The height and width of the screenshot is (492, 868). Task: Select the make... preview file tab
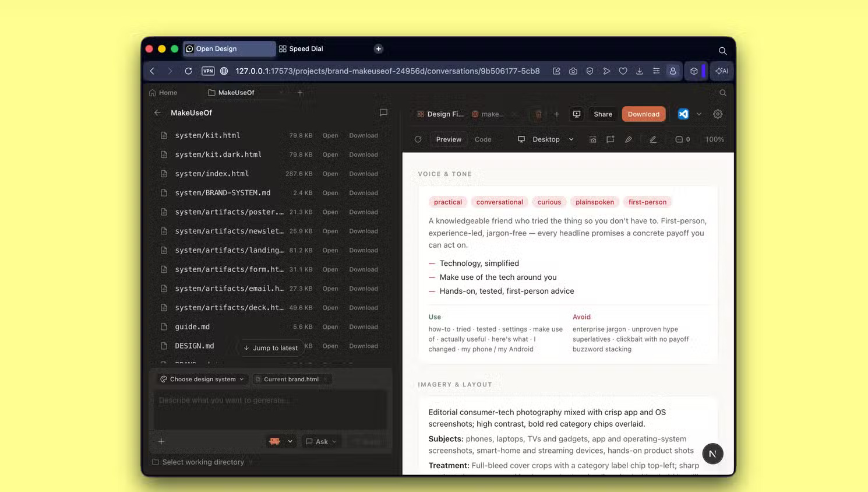pos(489,114)
